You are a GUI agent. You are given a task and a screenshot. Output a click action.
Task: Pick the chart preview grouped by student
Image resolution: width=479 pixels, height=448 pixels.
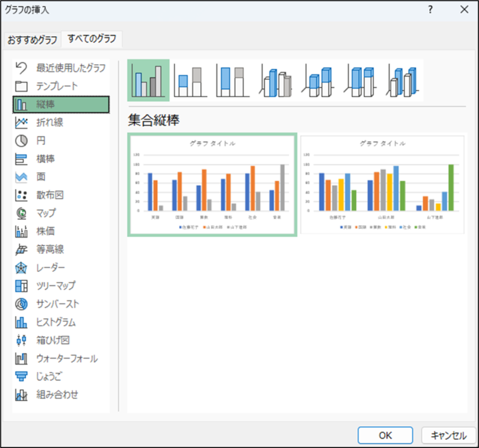[x=382, y=185]
